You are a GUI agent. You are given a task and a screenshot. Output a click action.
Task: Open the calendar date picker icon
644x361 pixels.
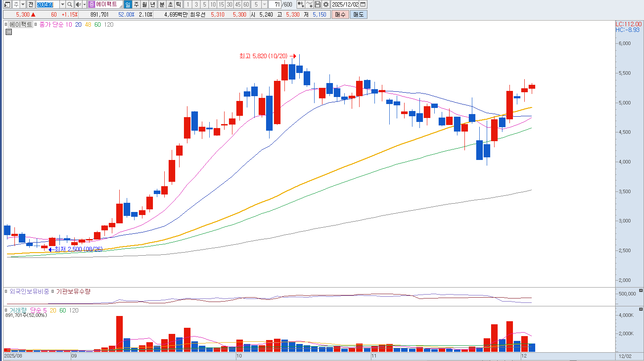(x=363, y=4)
